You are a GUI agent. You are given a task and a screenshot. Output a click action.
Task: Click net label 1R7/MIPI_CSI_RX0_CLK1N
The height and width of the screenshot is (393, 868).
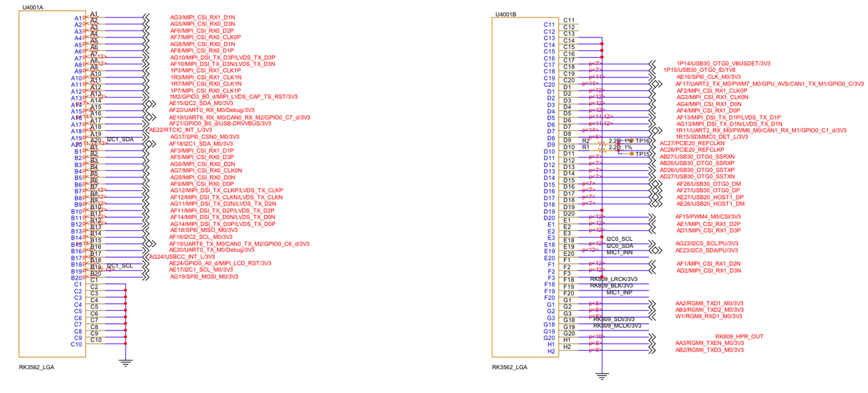(205, 83)
